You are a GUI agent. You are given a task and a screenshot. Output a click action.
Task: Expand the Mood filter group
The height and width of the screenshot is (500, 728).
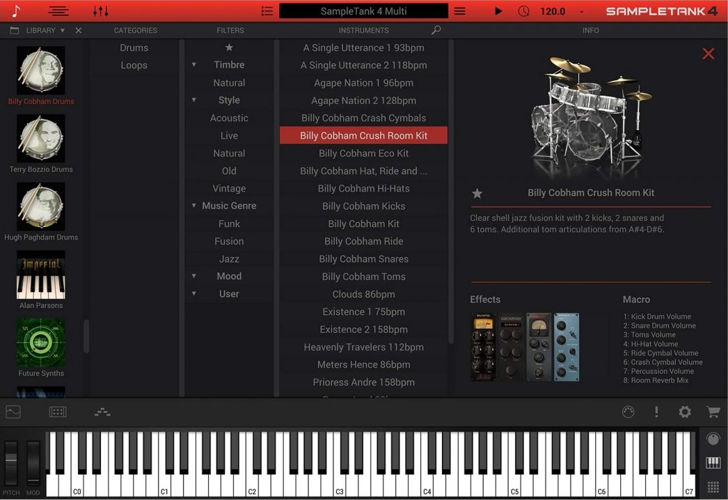coord(194,277)
